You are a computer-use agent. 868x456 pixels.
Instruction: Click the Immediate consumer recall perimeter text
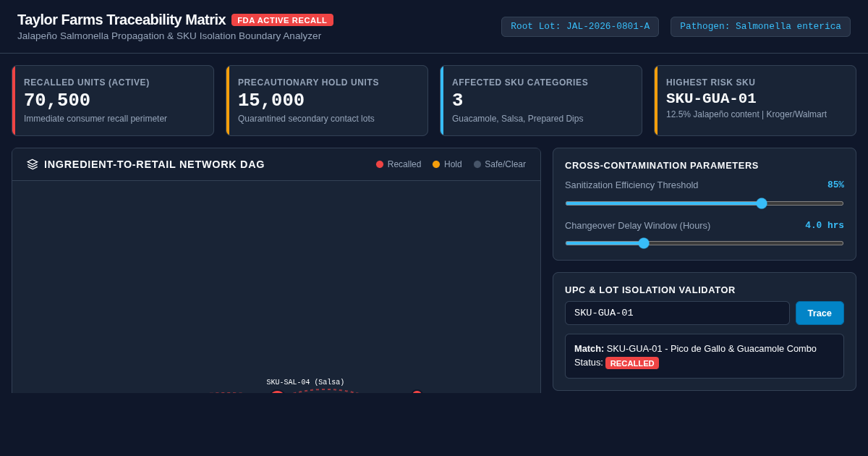[95, 119]
